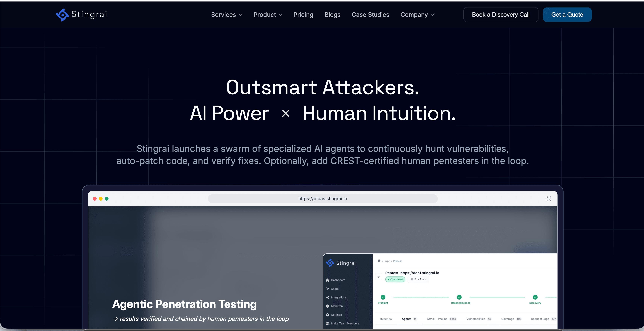Click the breadcrumb home icon

point(379,261)
